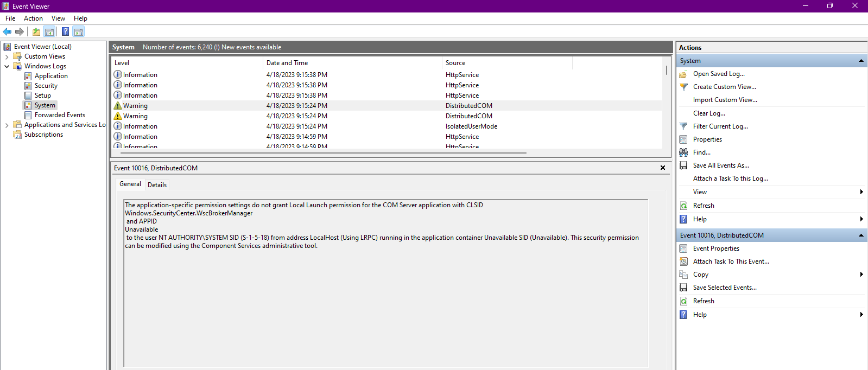Click the Find binoculars icon

[683, 152]
